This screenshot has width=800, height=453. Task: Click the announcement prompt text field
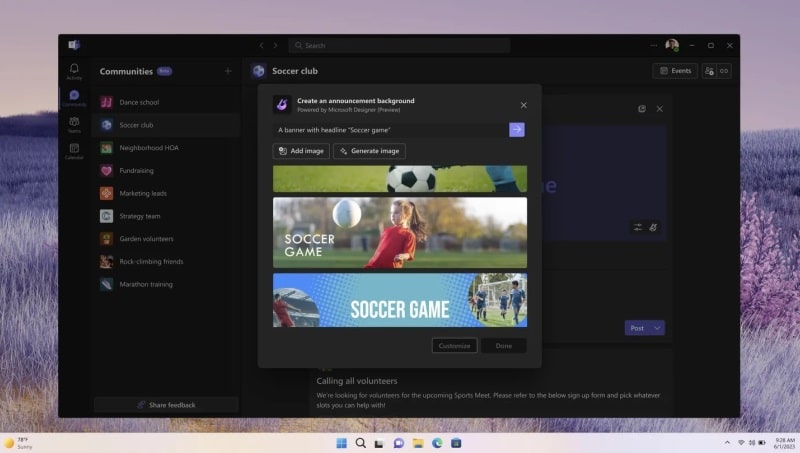coord(390,130)
